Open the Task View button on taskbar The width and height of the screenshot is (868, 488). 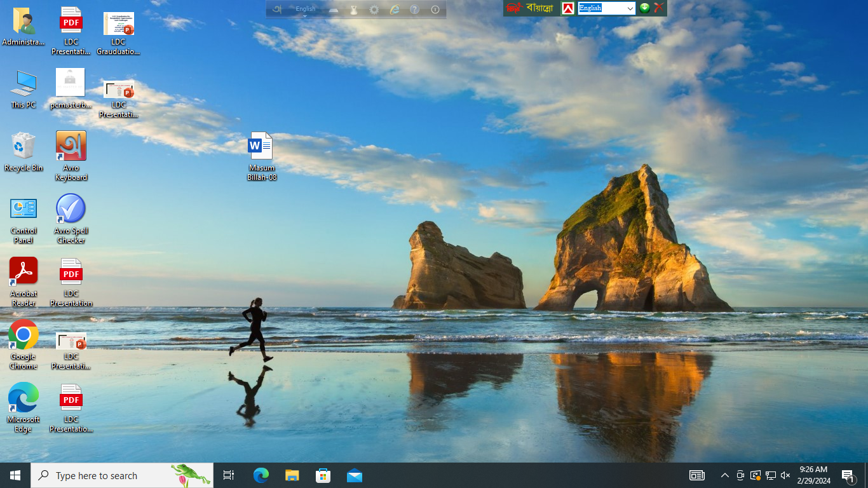pos(229,475)
